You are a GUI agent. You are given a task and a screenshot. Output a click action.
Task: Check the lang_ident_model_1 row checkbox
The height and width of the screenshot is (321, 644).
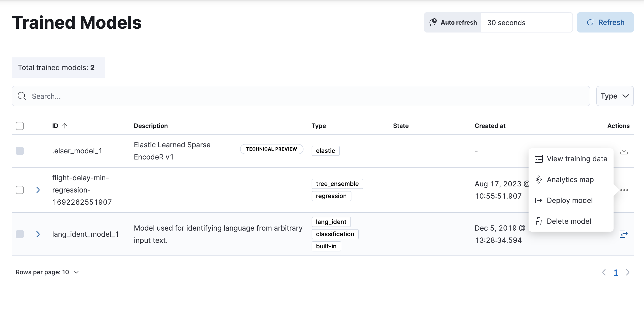point(20,234)
